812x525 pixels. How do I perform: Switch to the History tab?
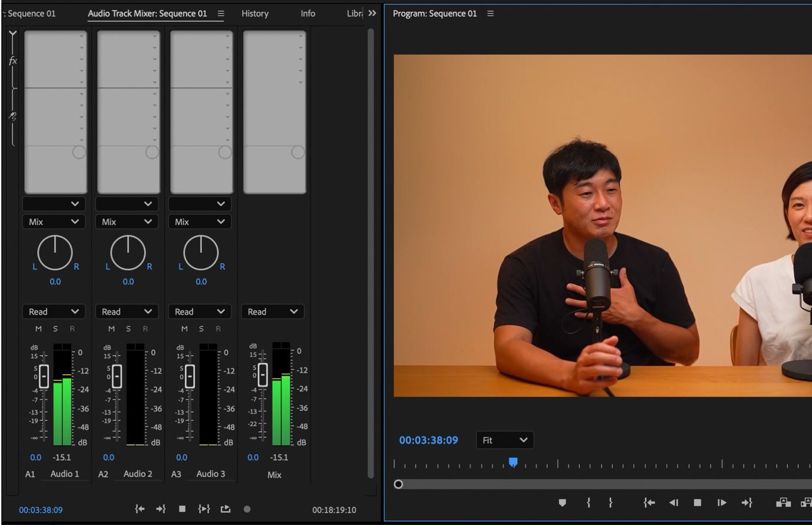click(255, 13)
